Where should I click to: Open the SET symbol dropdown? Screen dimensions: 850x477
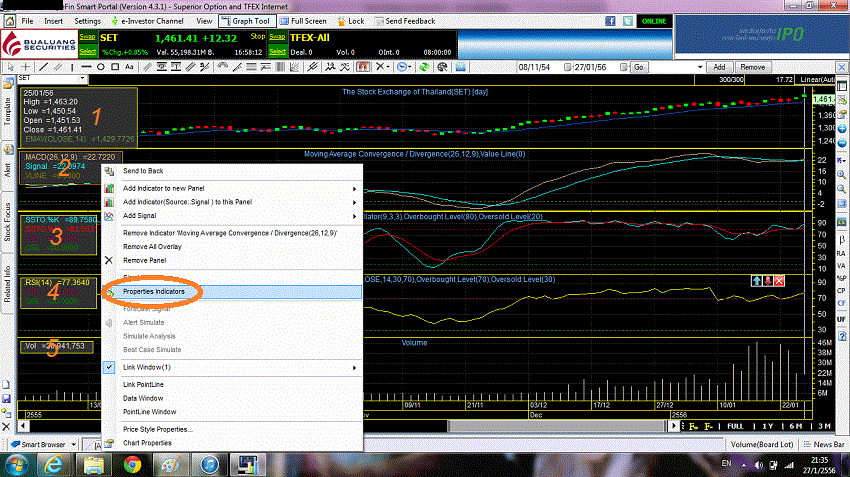point(82,79)
